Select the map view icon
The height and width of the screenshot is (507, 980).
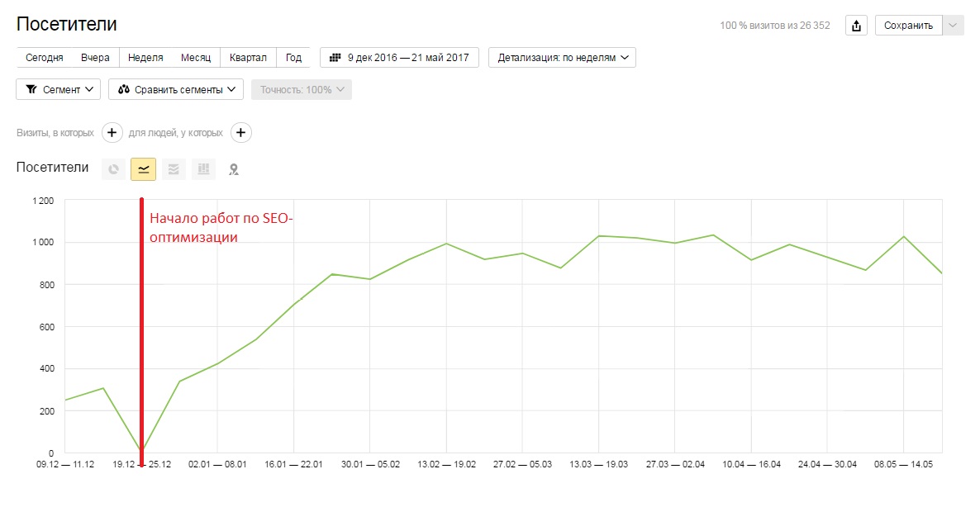234,169
